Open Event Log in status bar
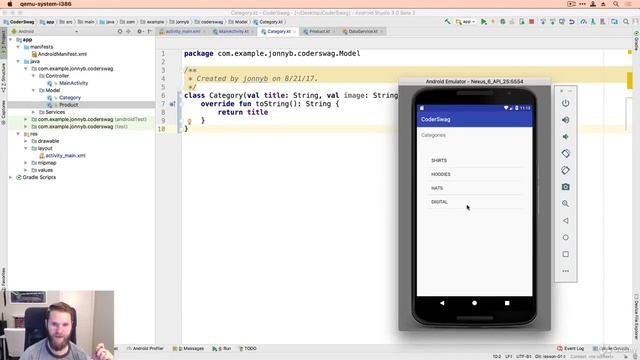 pos(571,349)
